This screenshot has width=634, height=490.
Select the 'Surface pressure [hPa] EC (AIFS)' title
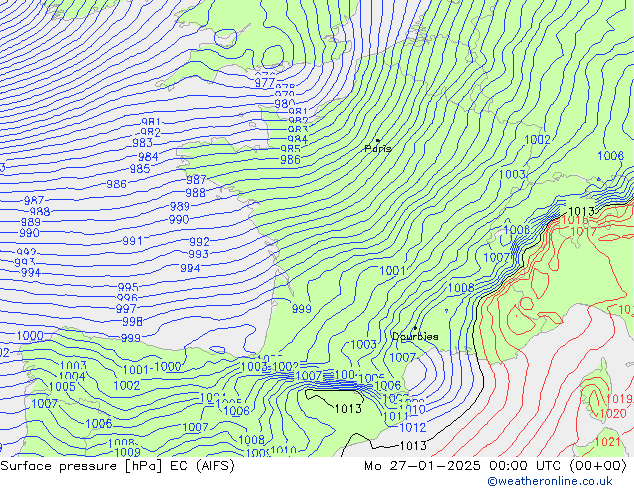coord(117,466)
